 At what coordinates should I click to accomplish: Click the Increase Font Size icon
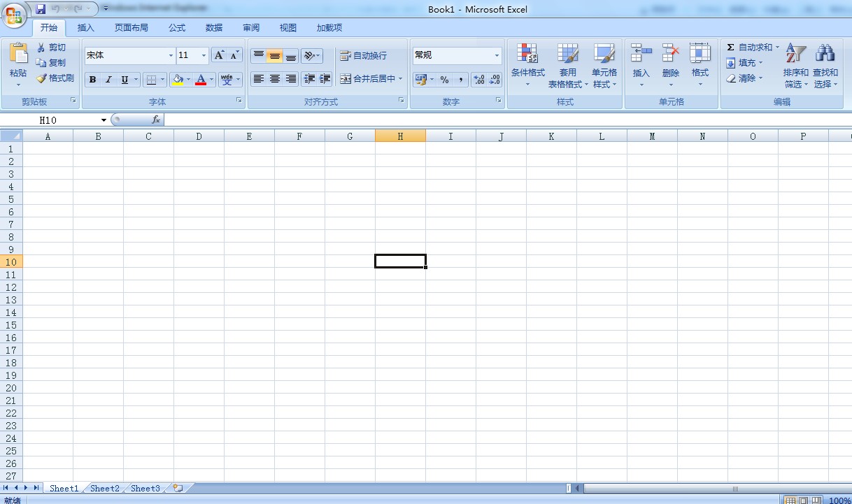tap(219, 55)
